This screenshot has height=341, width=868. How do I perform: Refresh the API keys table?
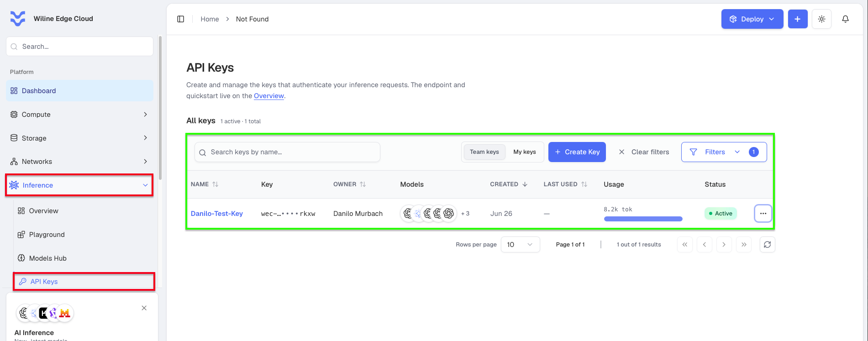(x=767, y=245)
